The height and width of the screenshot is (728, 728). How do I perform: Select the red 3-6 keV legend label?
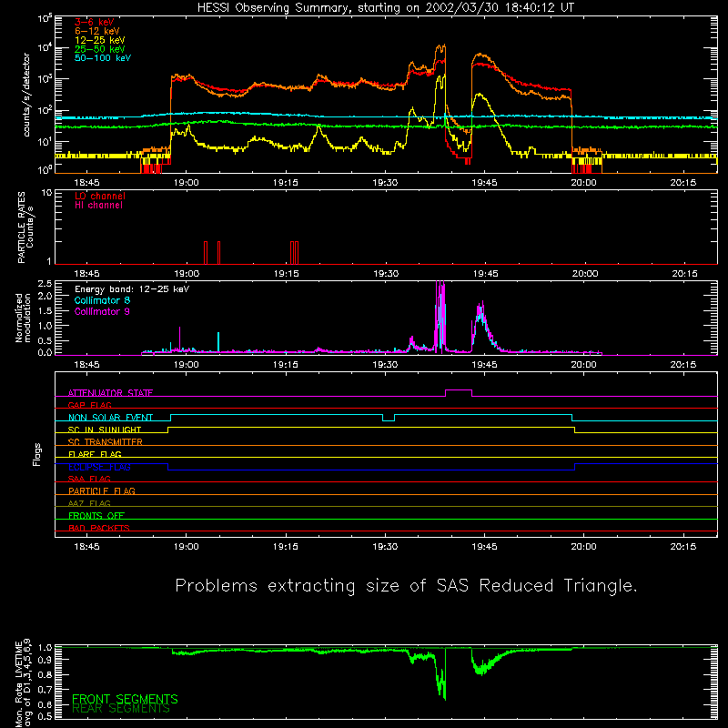click(94, 22)
